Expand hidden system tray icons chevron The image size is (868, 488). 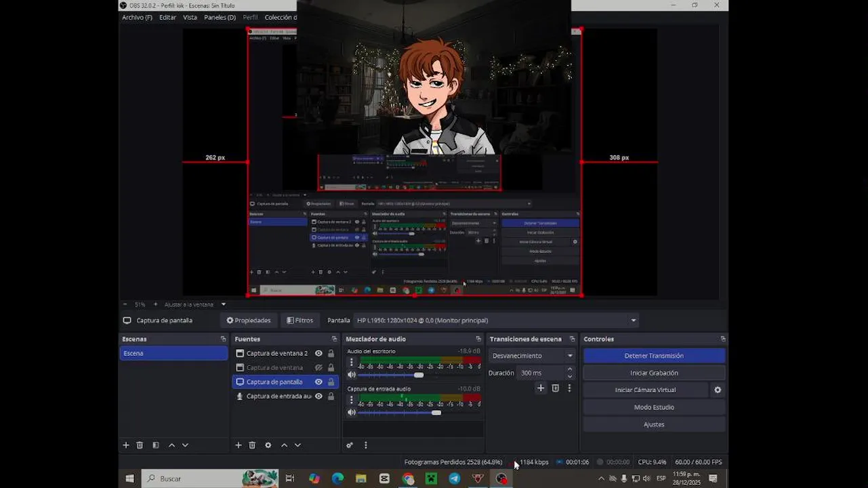(601, 479)
